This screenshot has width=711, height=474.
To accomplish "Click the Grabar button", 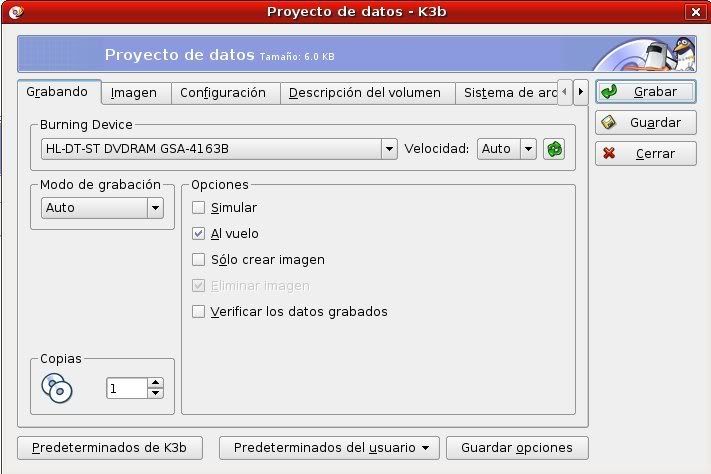I will pos(646,92).
